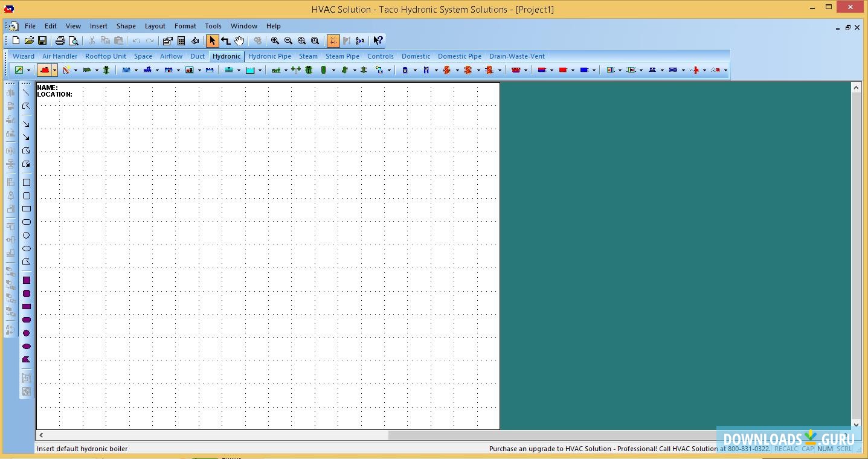
Task: Open the calculator tool icon
Action: pos(181,40)
